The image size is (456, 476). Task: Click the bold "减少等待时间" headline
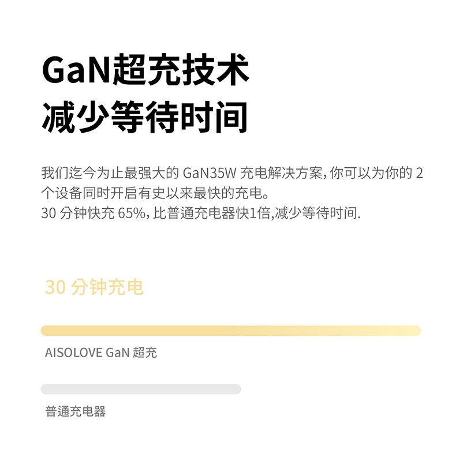pyautogui.click(x=144, y=117)
